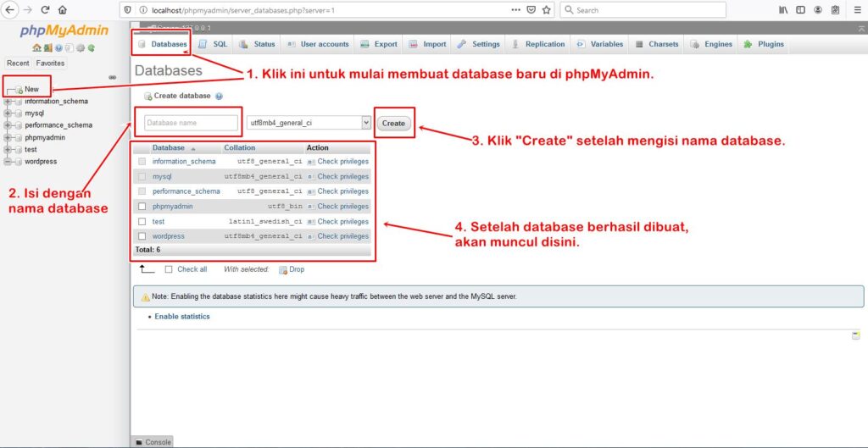Click the Enable statistics link

[182, 317]
